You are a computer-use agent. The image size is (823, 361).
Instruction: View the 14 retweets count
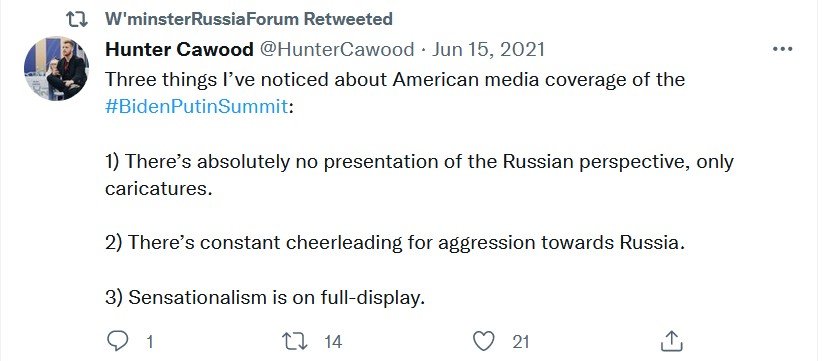click(333, 342)
